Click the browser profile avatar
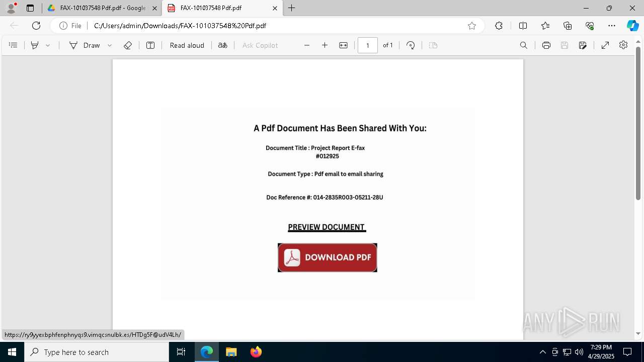Image resolution: width=644 pixels, height=362 pixels. tap(11, 8)
